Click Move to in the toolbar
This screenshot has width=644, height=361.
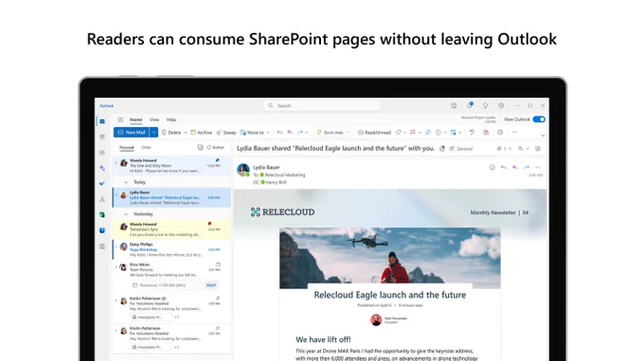click(252, 133)
